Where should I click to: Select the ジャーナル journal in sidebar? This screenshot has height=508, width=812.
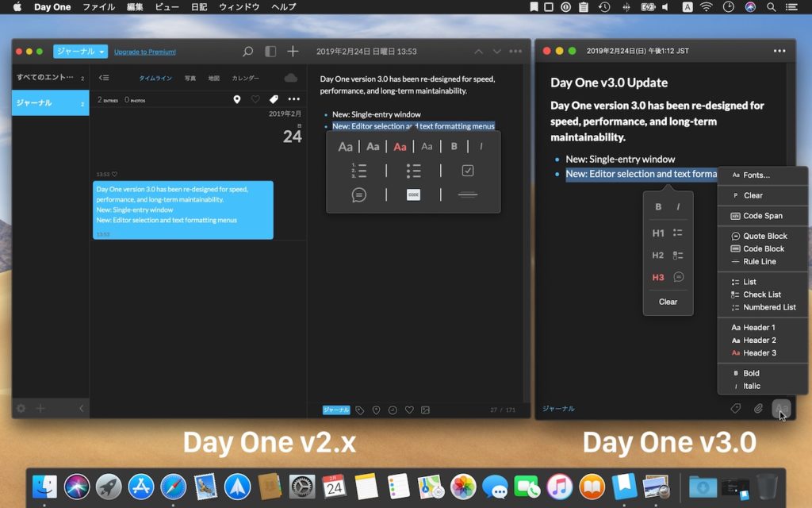[x=50, y=102]
